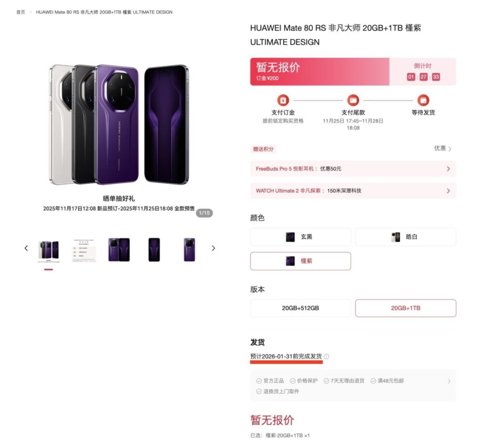Select the 20GB+1TB version option

[406, 308]
